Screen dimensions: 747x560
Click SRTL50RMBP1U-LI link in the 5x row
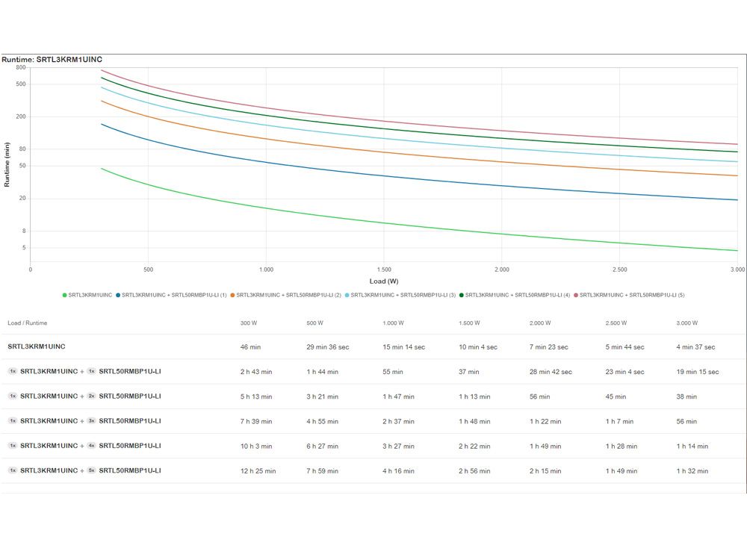pos(130,470)
